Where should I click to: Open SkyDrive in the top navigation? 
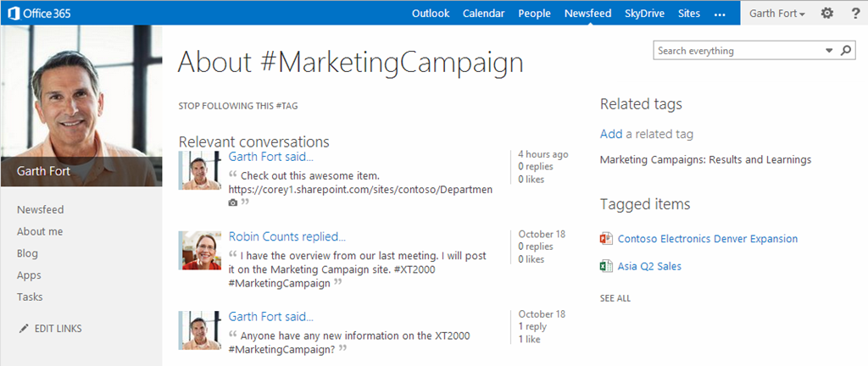[x=644, y=14]
